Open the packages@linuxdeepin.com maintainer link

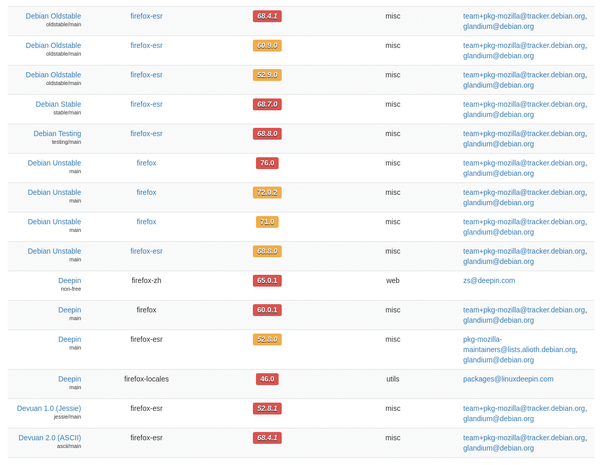pos(508,379)
